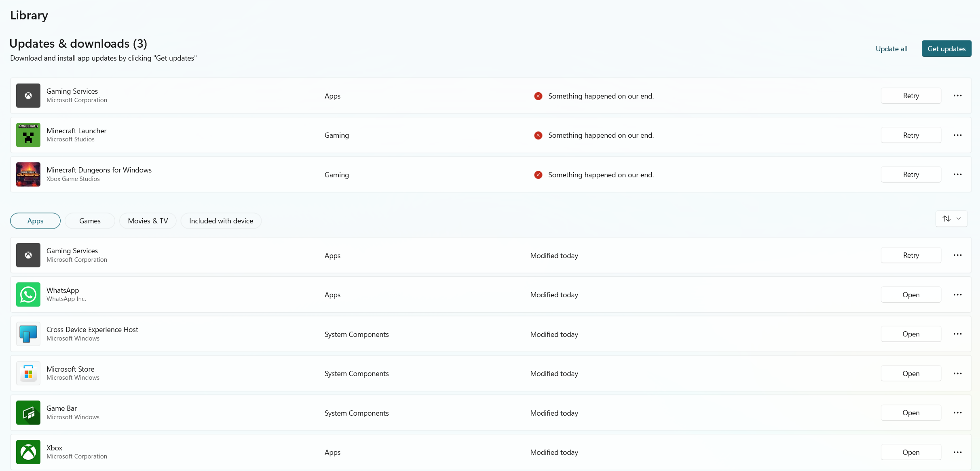Expand the sort order dropdown
This screenshot has width=980, height=471.
pos(951,219)
